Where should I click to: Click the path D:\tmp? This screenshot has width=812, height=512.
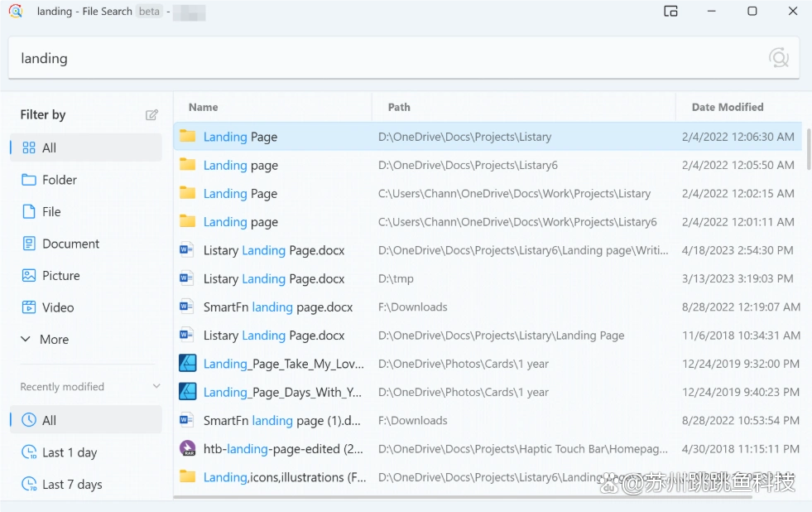point(396,279)
